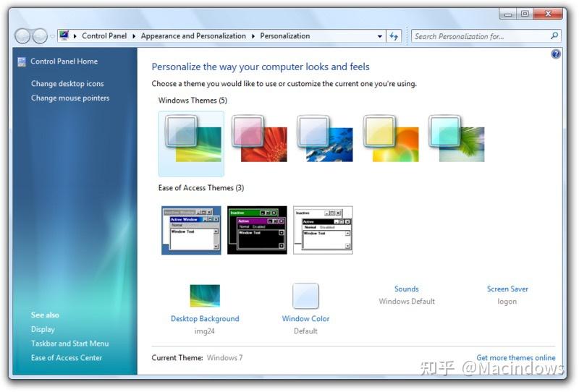Open the blue Help question mark
The width and height of the screenshot is (579, 392).
click(x=555, y=54)
